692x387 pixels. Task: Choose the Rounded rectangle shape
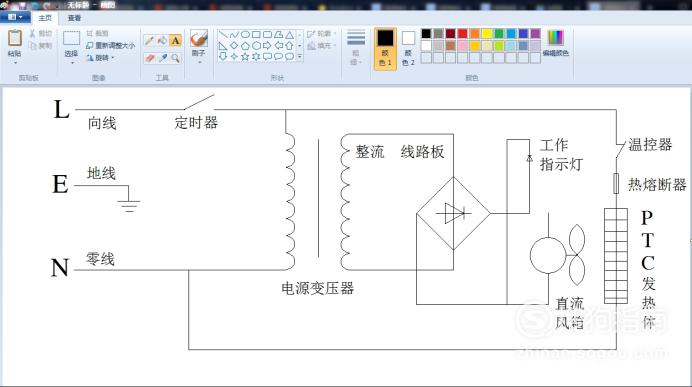point(267,34)
